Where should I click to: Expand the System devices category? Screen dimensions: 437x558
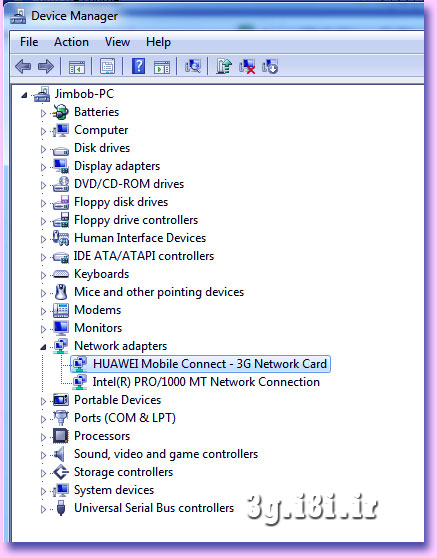click(x=43, y=491)
